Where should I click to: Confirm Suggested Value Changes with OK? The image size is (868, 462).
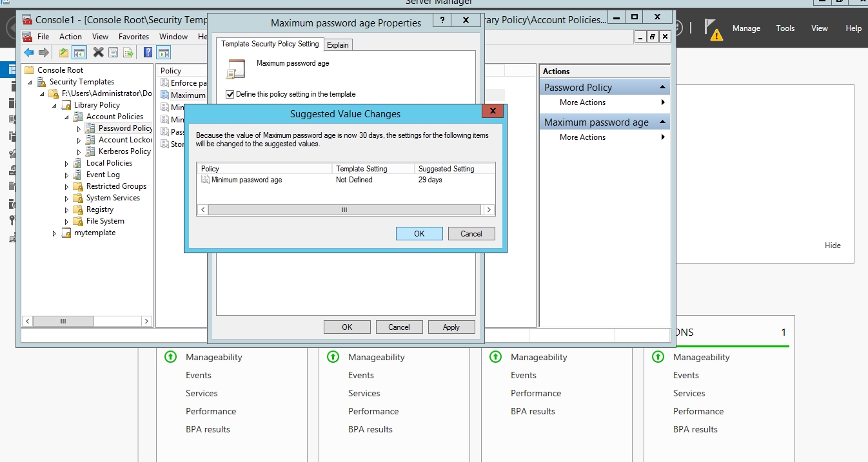(419, 234)
